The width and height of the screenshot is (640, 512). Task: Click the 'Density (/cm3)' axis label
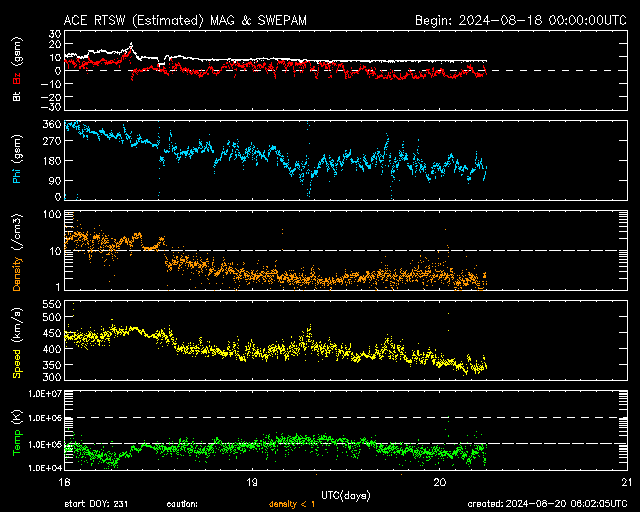click(x=17, y=252)
